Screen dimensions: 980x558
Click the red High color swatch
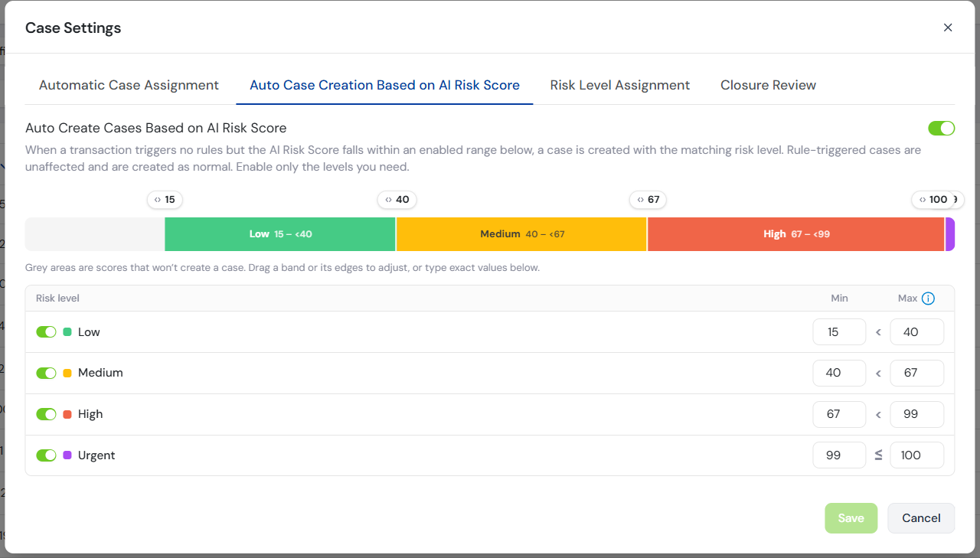coord(67,414)
